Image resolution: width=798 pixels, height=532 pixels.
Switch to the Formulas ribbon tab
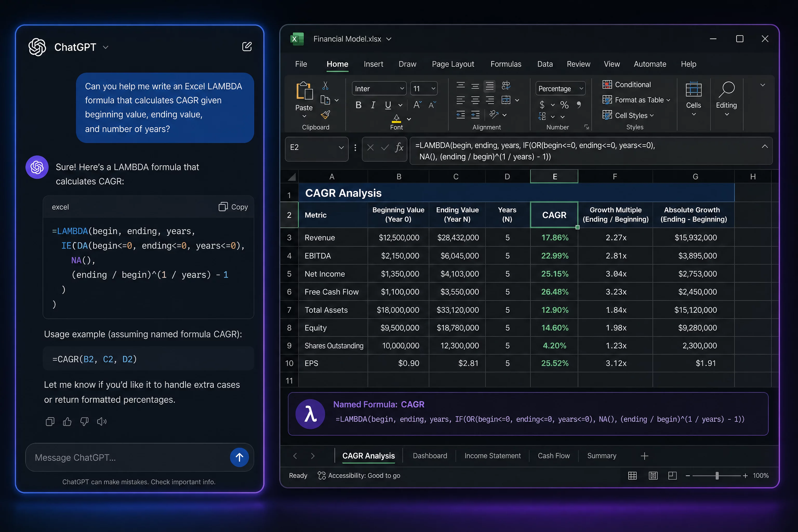(506, 64)
